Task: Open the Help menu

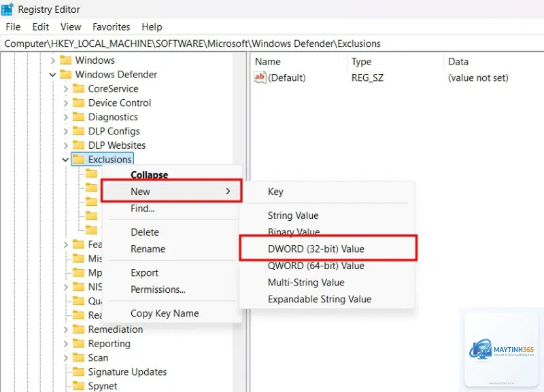Action: coord(152,27)
